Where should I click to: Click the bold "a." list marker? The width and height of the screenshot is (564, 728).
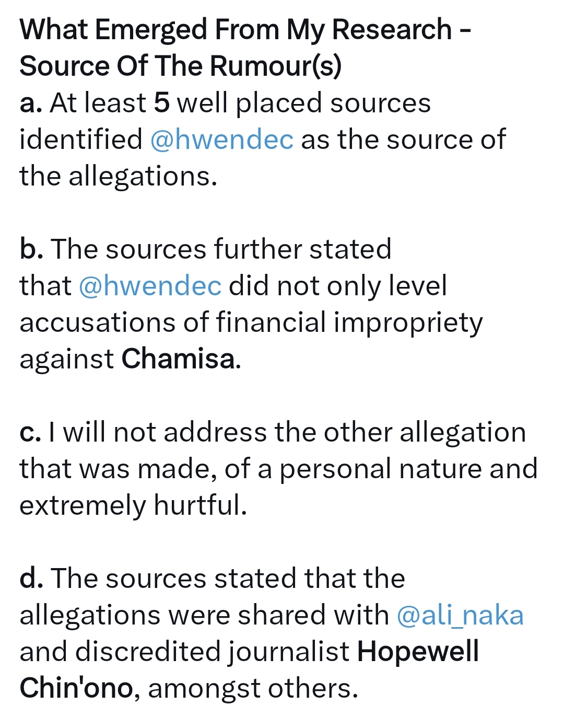pos(31,103)
